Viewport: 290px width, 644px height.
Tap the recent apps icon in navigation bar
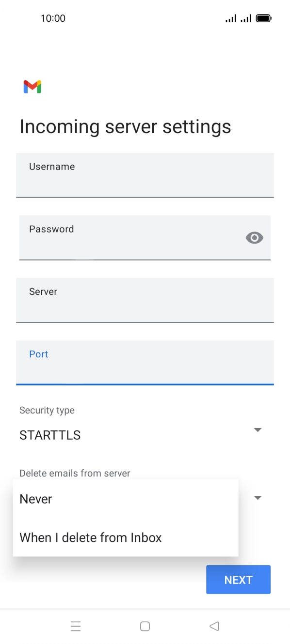76,626
